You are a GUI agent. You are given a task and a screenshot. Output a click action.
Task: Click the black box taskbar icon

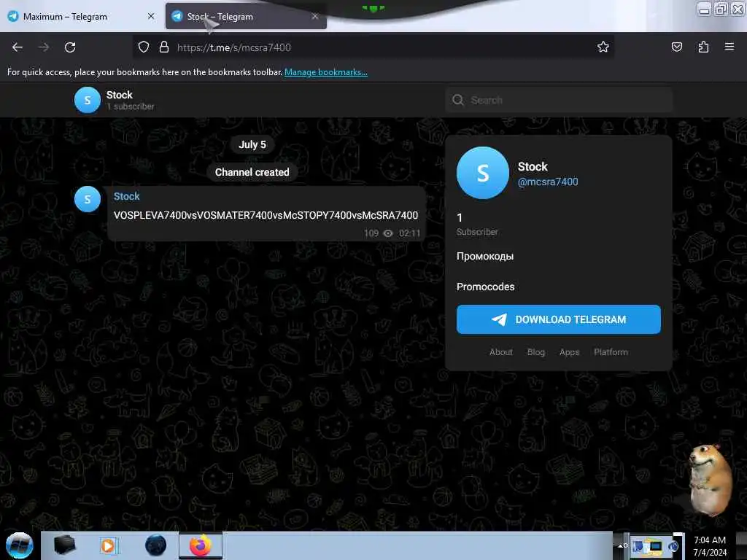point(64,545)
